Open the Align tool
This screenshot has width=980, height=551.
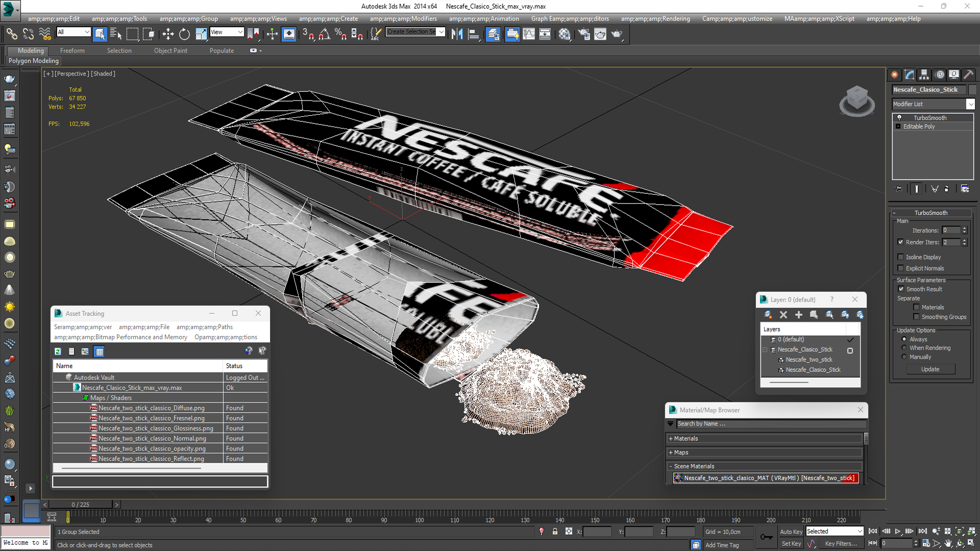474,34
